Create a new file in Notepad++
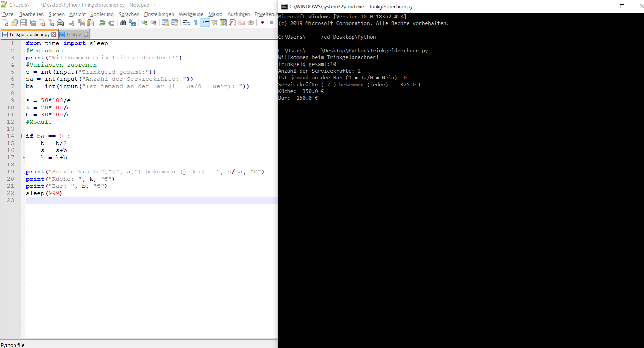Image resolution: width=644 pixels, height=348 pixels. tap(4, 23)
